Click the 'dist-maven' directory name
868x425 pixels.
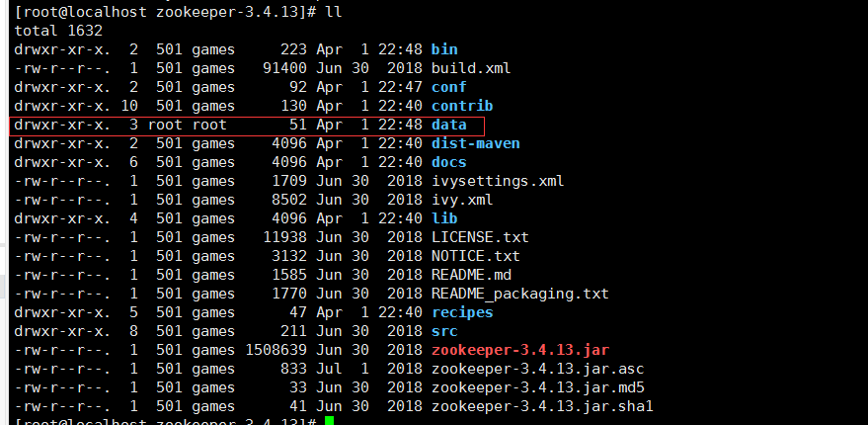[x=476, y=143]
